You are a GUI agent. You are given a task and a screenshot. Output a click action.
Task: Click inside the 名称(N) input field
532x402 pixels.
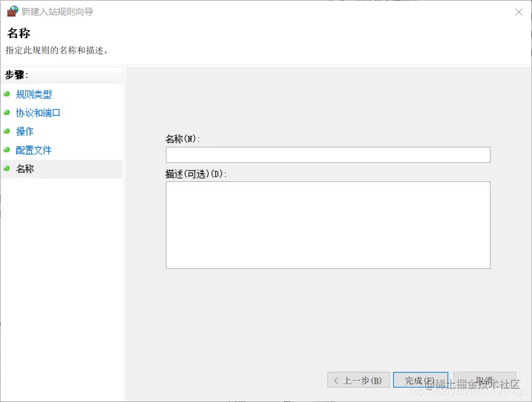(327, 154)
